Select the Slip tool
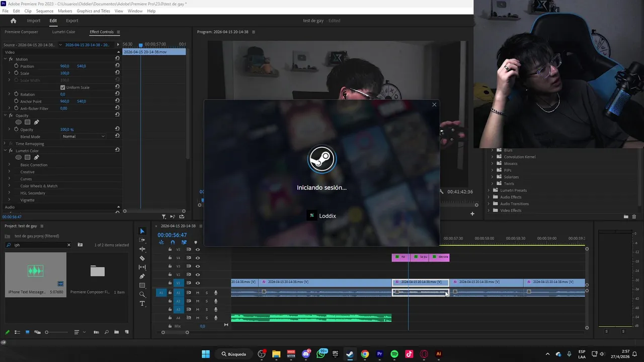The width and height of the screenshot is (644, 362). point(142,267)
